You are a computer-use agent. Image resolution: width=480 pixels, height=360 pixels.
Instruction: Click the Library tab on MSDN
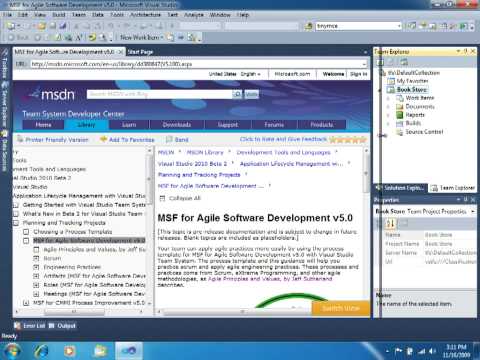click(x=86, y=125)
